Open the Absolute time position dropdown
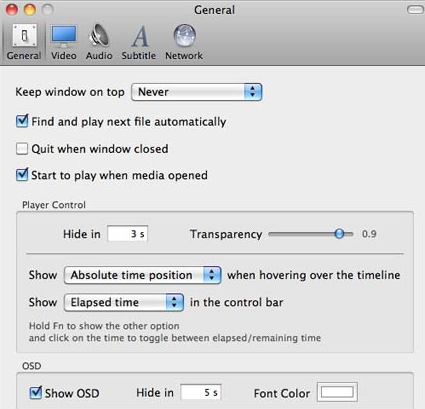The height and width of the screenshot is (409, 425). point(142,275)
